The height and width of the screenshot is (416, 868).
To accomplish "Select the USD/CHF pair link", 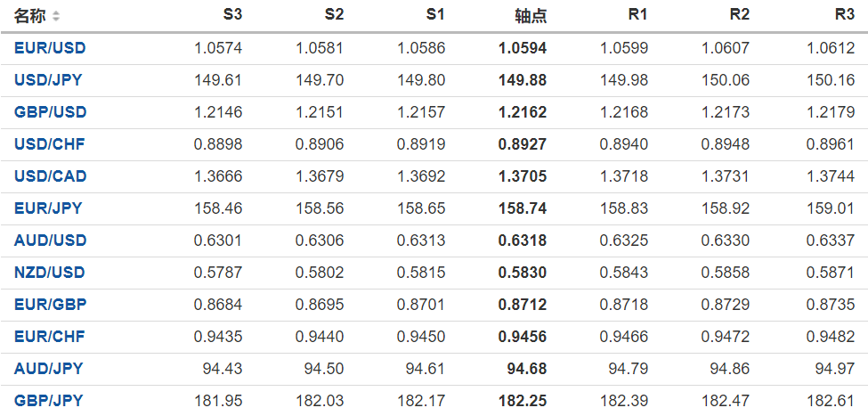I will [x=49, y=144].
